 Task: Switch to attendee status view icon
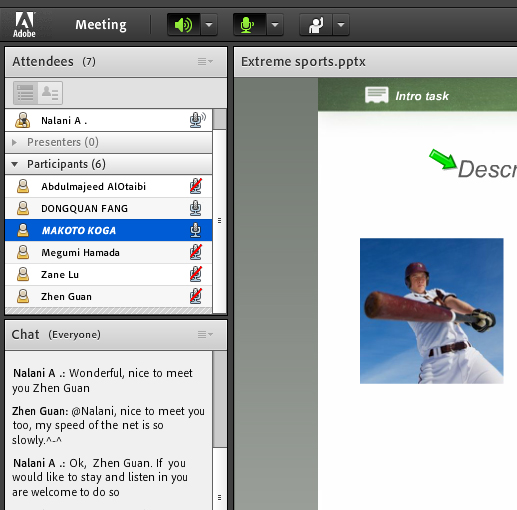coord(50,93)
